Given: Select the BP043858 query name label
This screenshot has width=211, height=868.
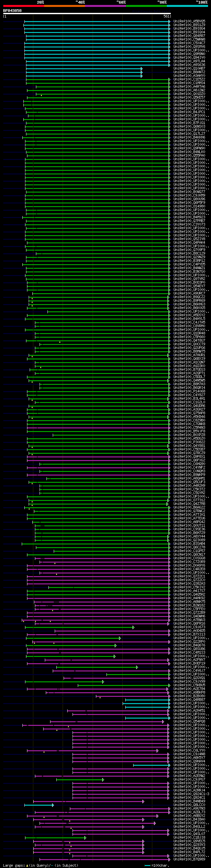Looking at the screenshot, I should (13, 11).
